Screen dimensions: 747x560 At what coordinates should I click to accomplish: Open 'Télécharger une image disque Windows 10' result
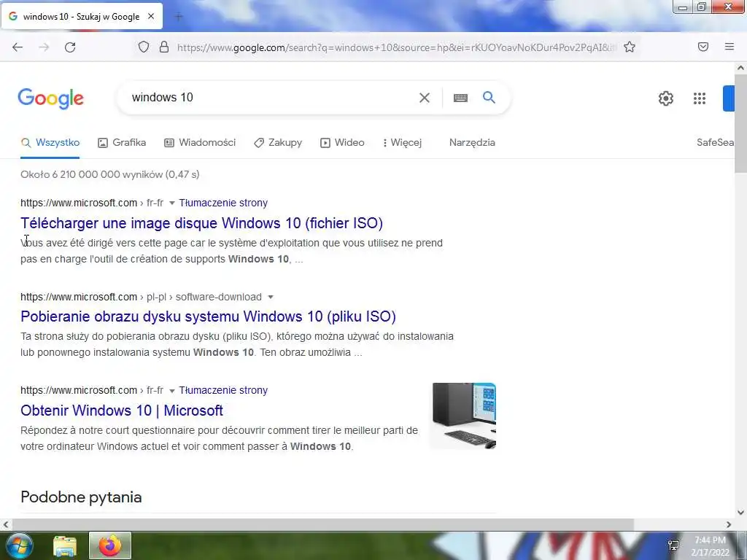point(201,223)
